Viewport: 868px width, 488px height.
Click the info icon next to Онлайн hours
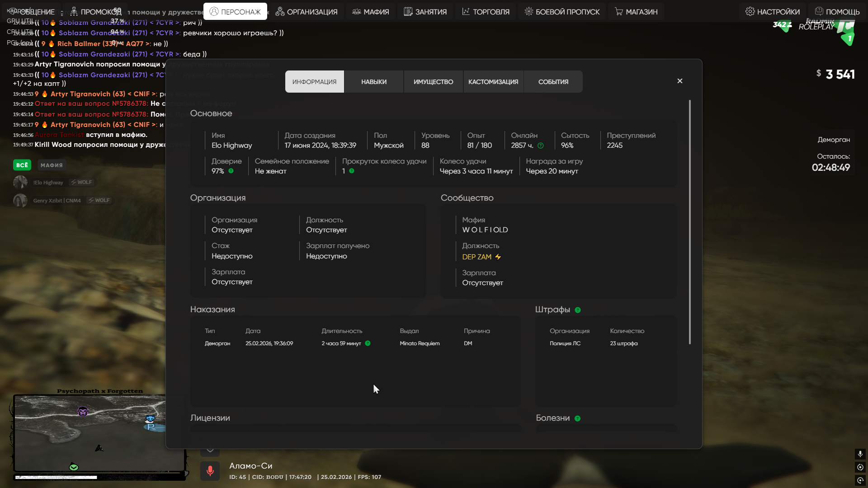coord(541,145)
